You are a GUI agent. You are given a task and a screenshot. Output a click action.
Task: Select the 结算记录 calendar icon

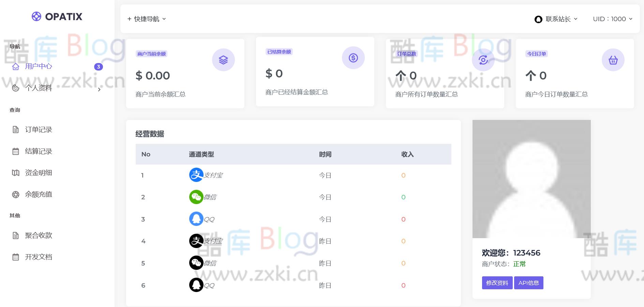tap(15, 151)
